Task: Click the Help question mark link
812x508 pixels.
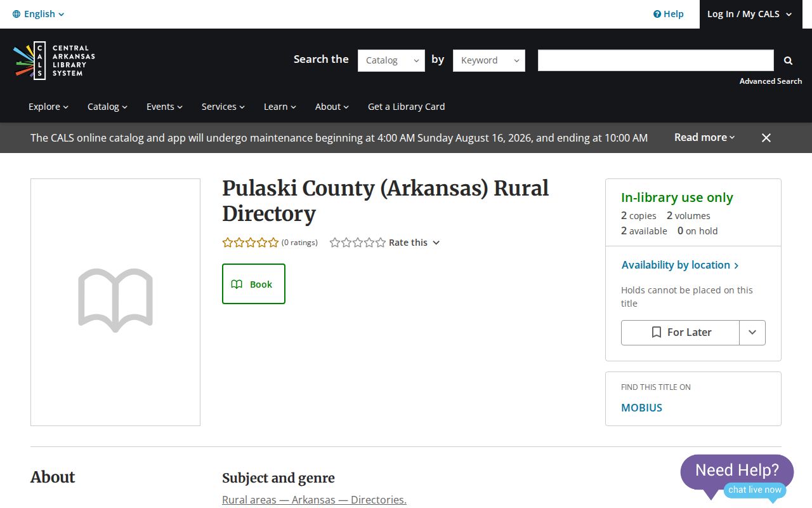Action: tap(669, 14)
